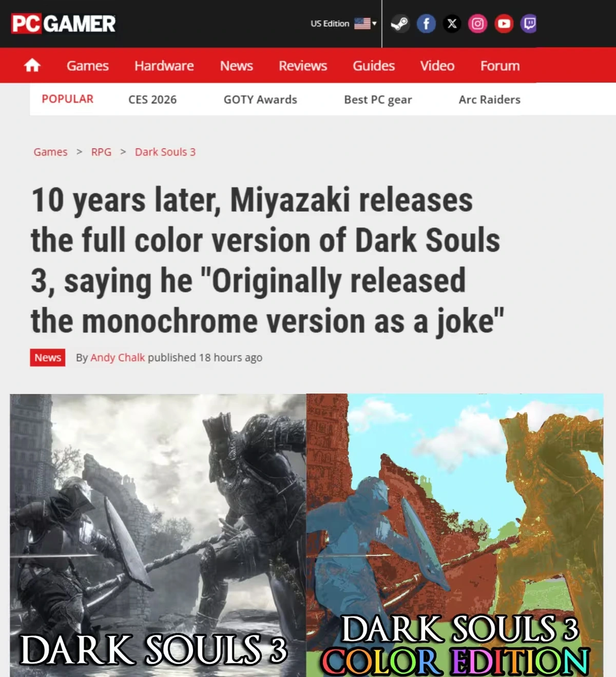Open the Instagram icon
616x677 pixels.
pyautogui.click(x=477, y=24)
